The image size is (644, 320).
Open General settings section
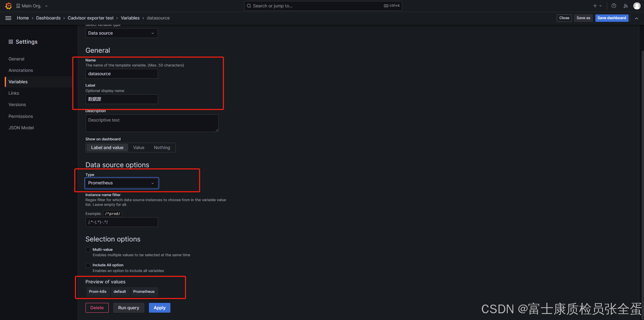pyautogui.click(x=16, y=59)
